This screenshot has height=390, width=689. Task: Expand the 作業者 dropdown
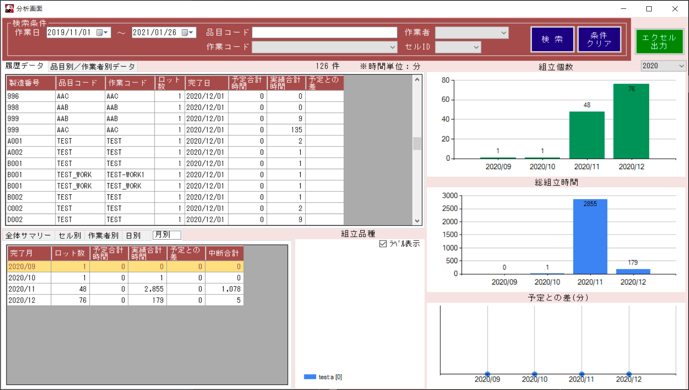pos(504,32)
